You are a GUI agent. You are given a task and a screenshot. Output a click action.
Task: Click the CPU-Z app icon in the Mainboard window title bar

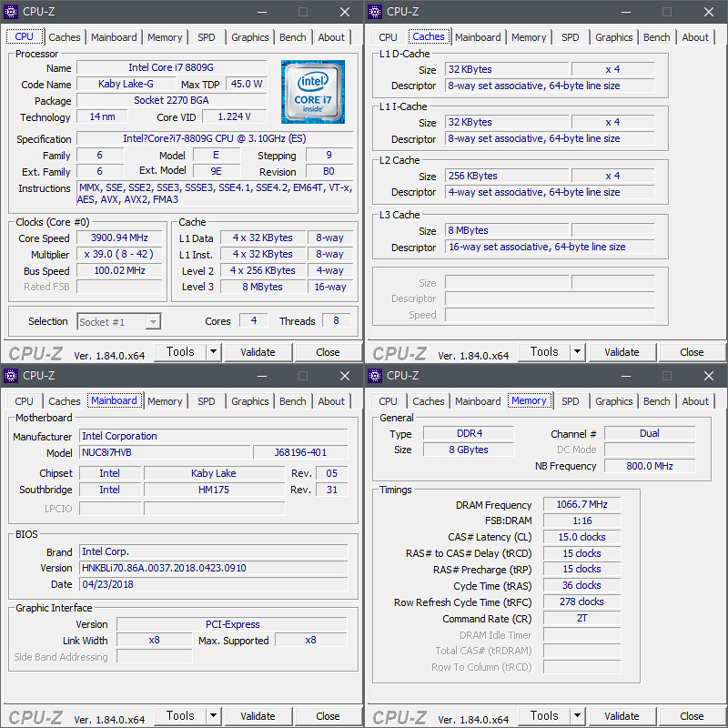(11, 376)
